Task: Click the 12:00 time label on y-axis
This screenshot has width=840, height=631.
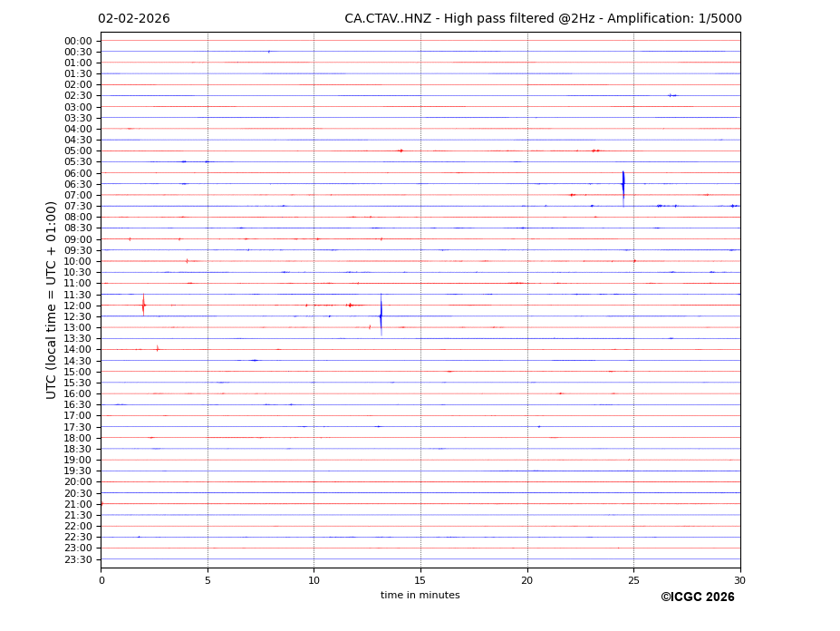Action: 78,306
